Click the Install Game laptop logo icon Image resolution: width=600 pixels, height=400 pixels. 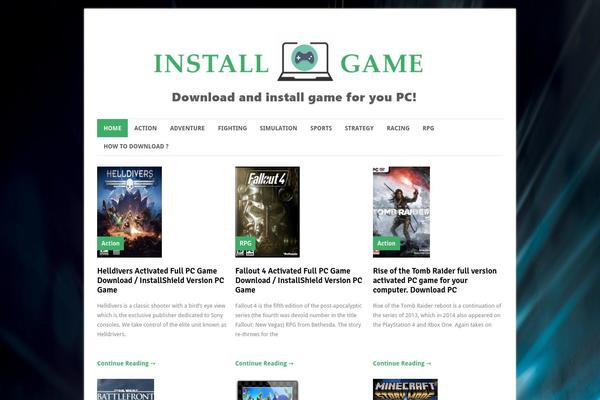(305, 61)
